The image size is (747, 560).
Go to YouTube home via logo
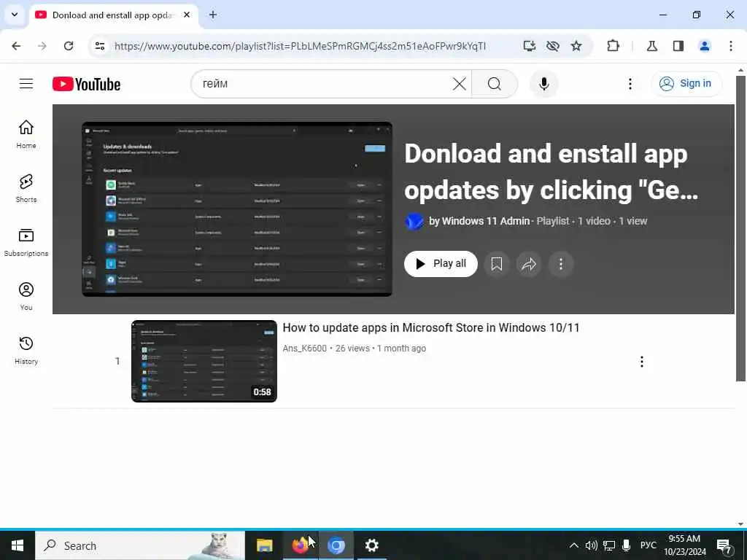(86, 84)
